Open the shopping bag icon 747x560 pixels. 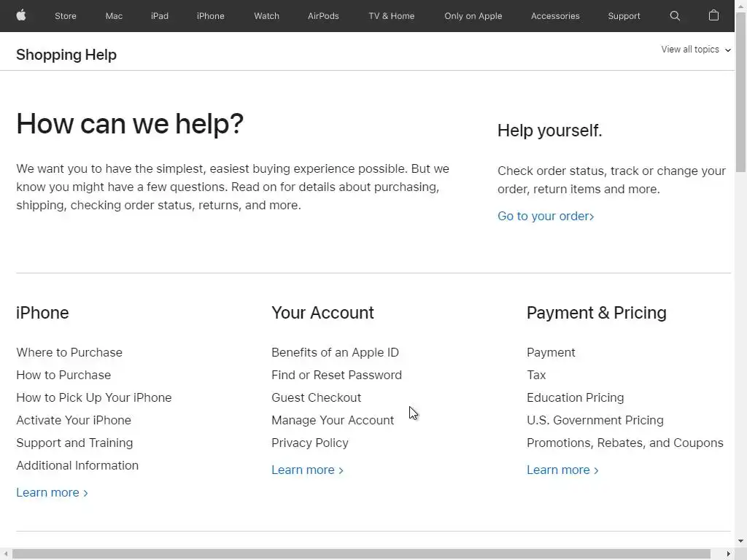click(x=713, y=15)
